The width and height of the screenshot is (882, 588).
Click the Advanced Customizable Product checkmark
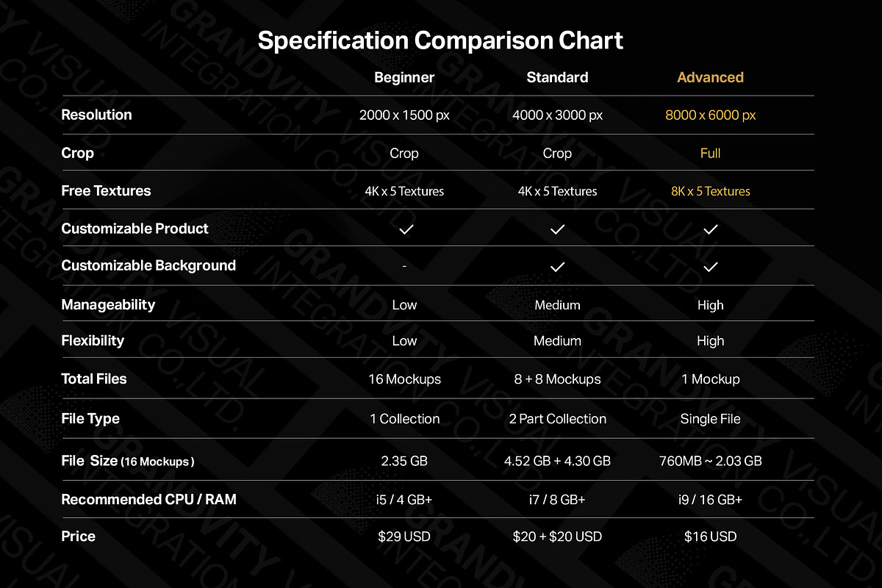[710, 229]
